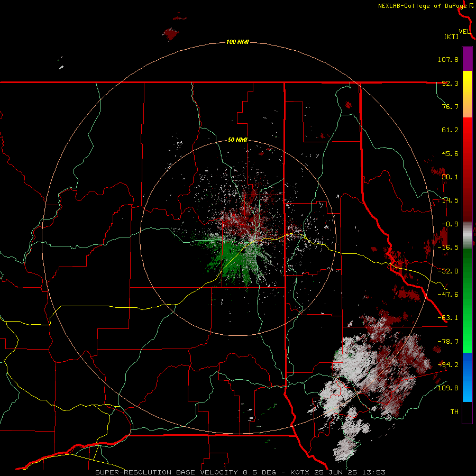Pick the blue segment of the color bar

click(467, 377)
